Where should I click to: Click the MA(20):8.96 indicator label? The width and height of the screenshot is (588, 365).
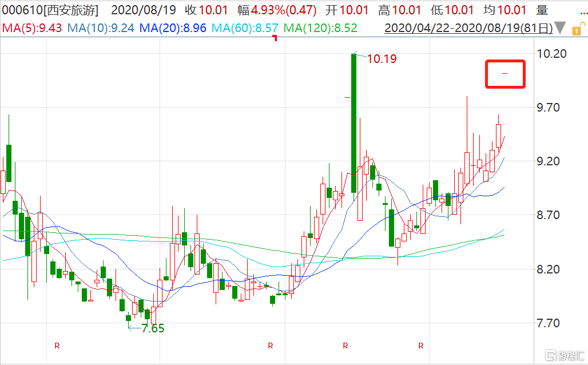pos(173,28)
